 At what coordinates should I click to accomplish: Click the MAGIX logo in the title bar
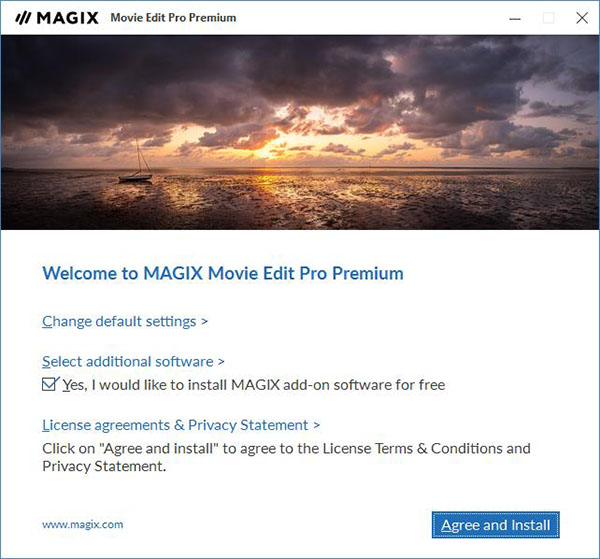click(57, 18)
